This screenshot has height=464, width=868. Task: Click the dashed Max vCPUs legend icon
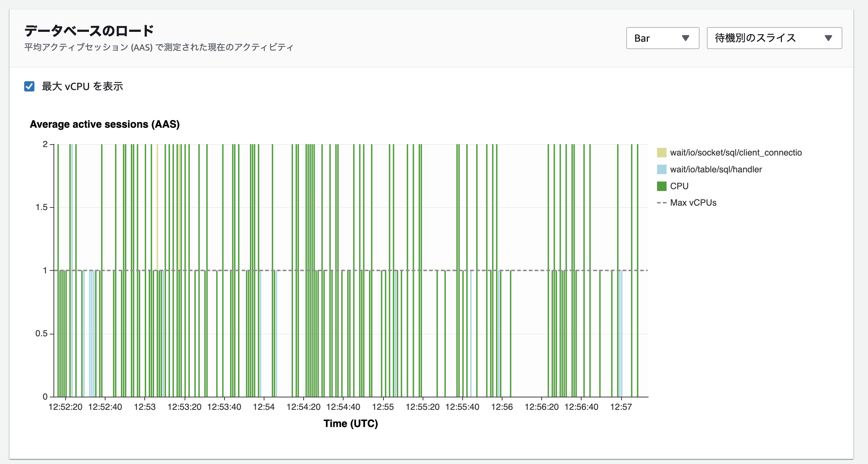tap(661, 203)
